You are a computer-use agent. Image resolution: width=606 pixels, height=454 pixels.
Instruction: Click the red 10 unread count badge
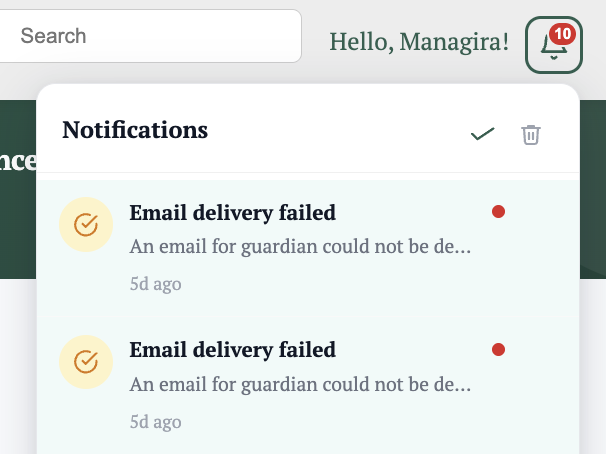point(562,34)
